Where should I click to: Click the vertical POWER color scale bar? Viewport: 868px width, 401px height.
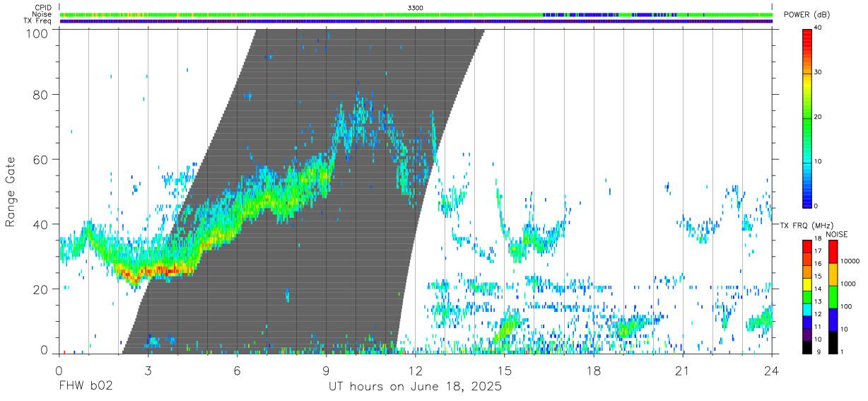[807, 117]
